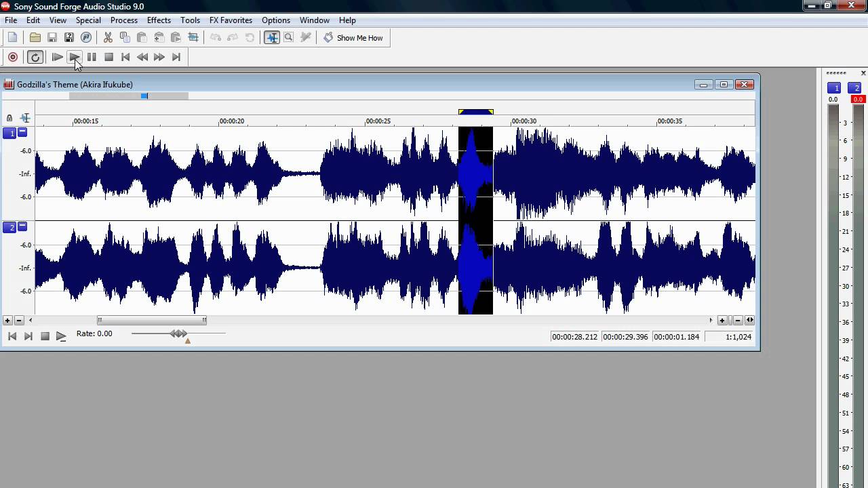Open the Options menu
The width and height of the screenshot is (868, 488).
276,20
